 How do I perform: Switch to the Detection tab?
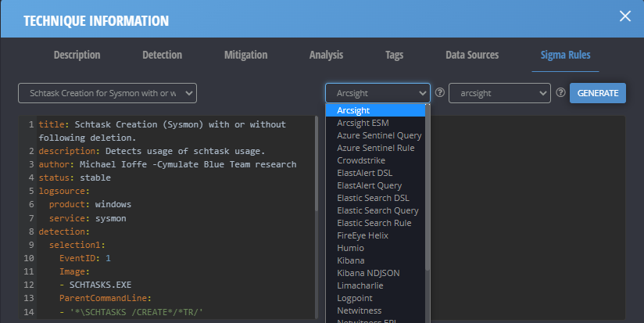click(x=163, y=55)
